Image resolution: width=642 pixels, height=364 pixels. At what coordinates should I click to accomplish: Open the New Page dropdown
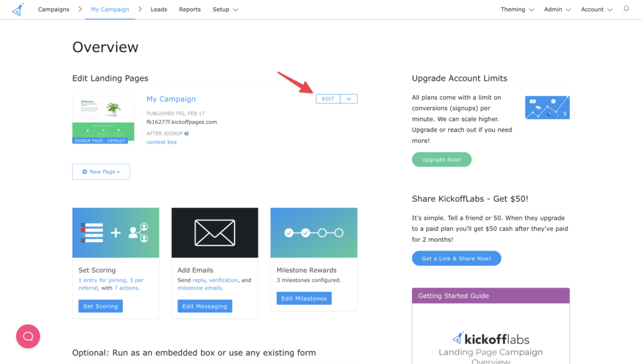pos(101,172)
